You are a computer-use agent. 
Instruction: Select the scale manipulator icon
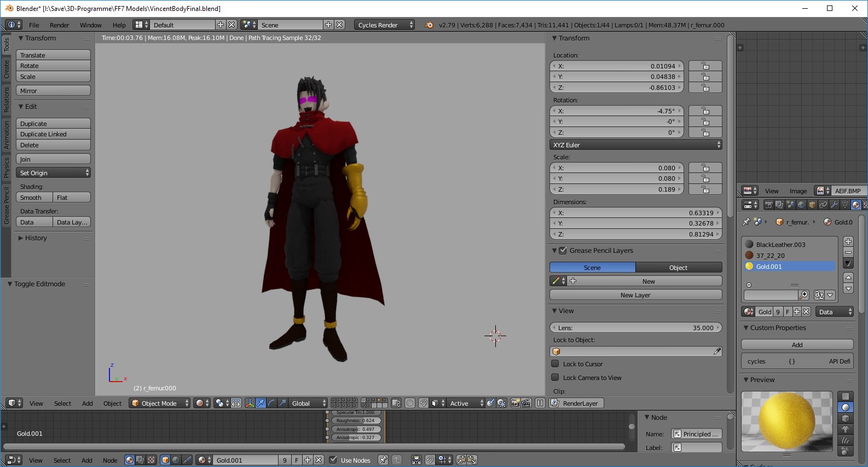tap(282, 403)
